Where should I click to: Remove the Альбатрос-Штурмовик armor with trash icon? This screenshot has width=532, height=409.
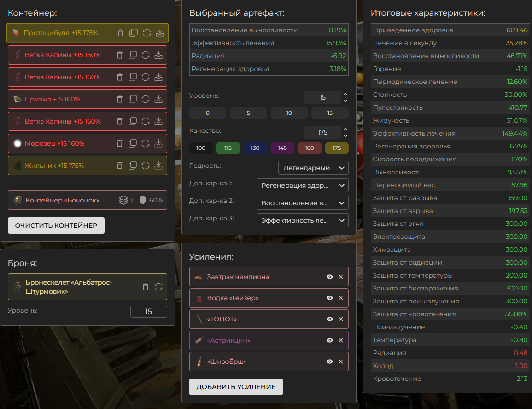pyautogui.click(x=146, y=287)
